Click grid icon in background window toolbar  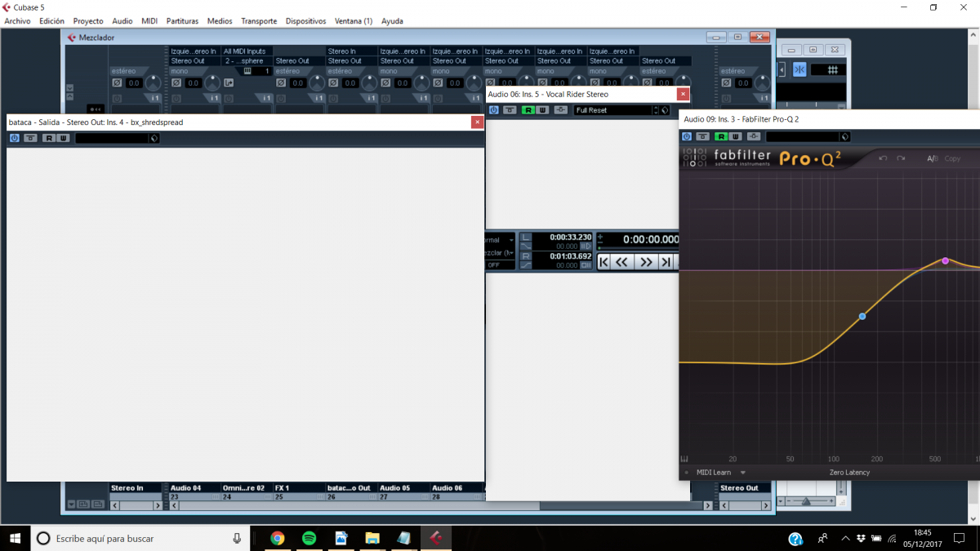click(832, 70)
